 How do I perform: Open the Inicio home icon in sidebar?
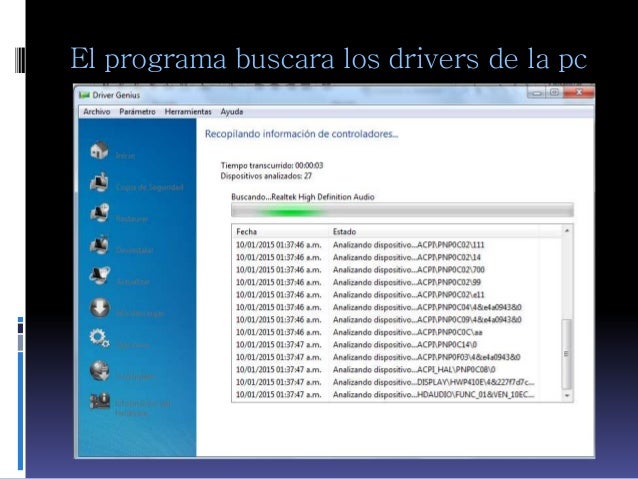click(99, 150)
